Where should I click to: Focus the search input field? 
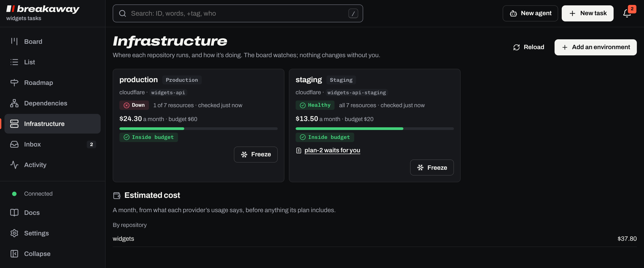(237, 13)
